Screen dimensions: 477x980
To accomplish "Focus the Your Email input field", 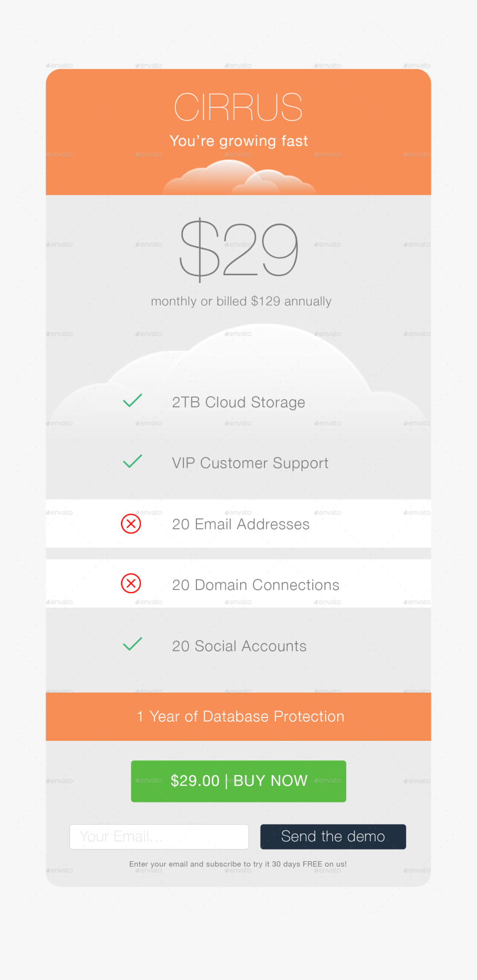I will tap(159, 836).
